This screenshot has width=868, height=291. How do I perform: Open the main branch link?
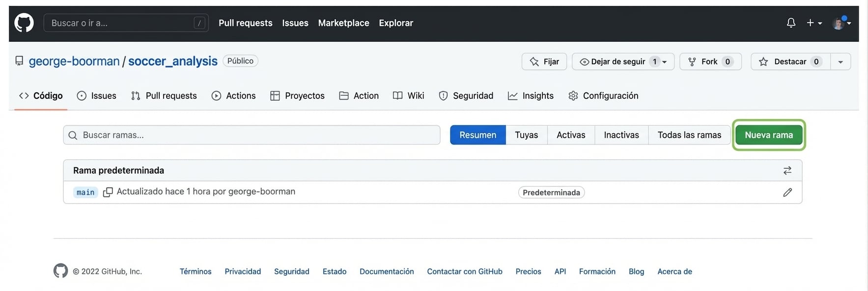click(x=85, y=192)
